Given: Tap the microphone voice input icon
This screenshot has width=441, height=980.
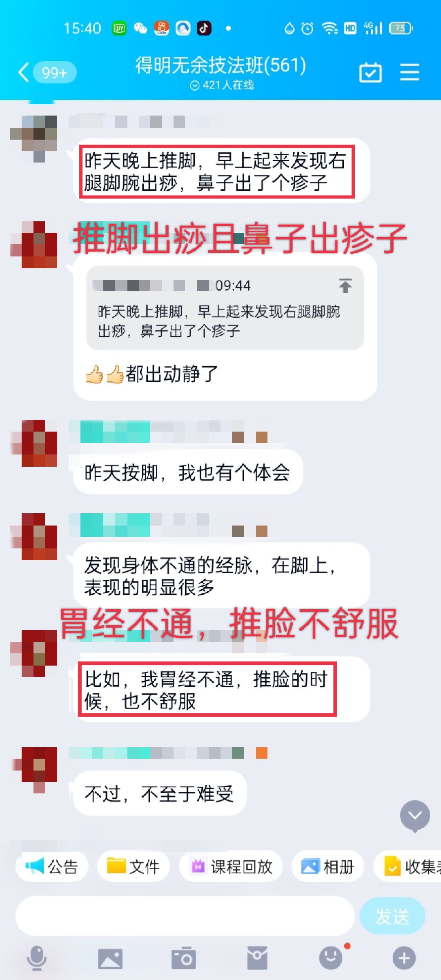Looking at the screenshot, I should click(36, 958).
